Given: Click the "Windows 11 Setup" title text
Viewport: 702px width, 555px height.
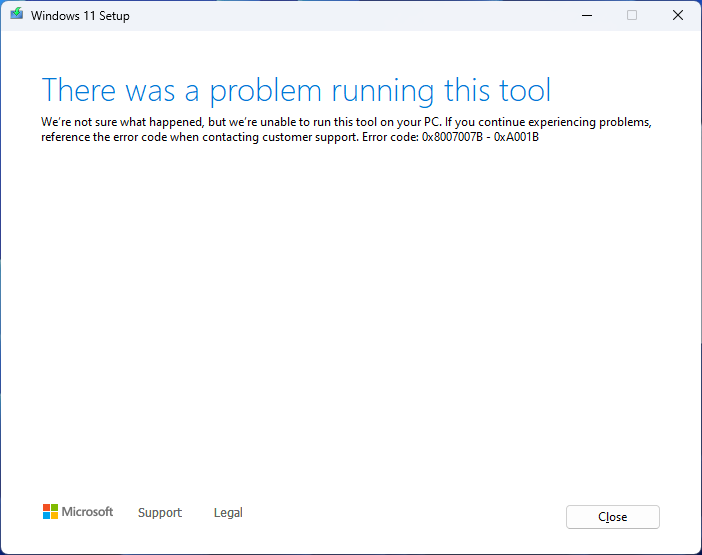Looking at the screenshot, I should 80,16.
